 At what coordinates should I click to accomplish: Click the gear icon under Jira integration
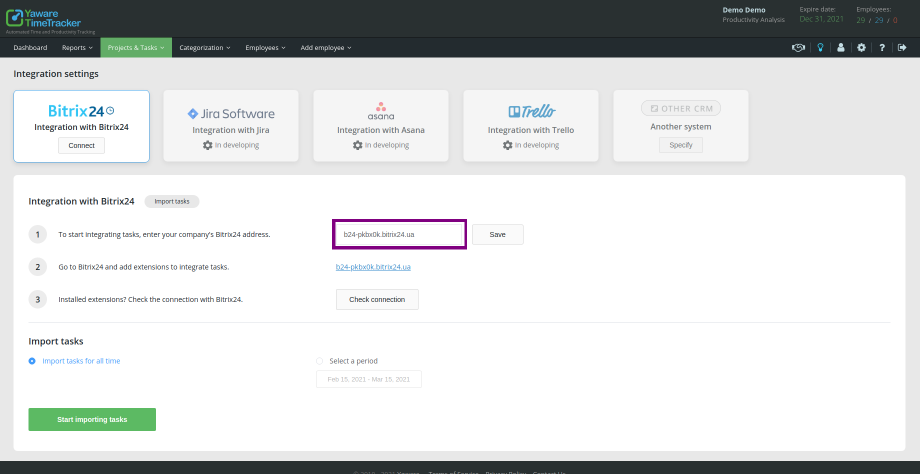[208, 145]
